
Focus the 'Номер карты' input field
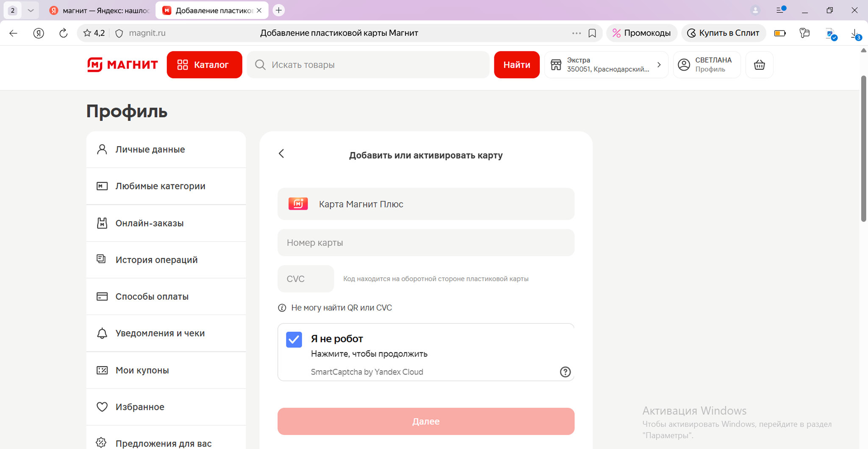426,243
